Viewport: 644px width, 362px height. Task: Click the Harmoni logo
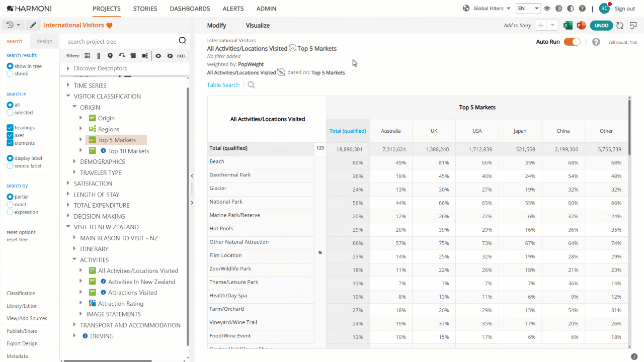(x=29, y=9)
